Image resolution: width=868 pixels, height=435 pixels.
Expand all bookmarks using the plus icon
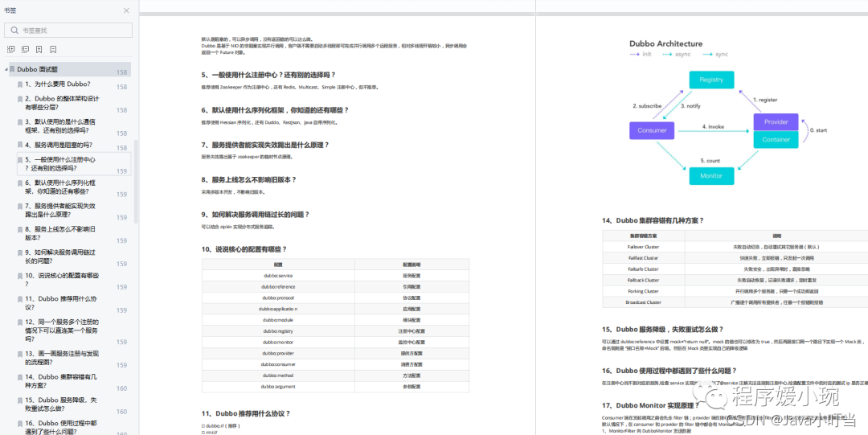10,49
